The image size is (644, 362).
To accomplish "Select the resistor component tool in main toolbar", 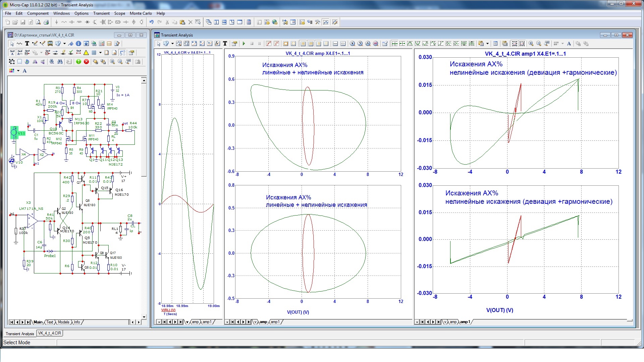I will coord(64,22).
